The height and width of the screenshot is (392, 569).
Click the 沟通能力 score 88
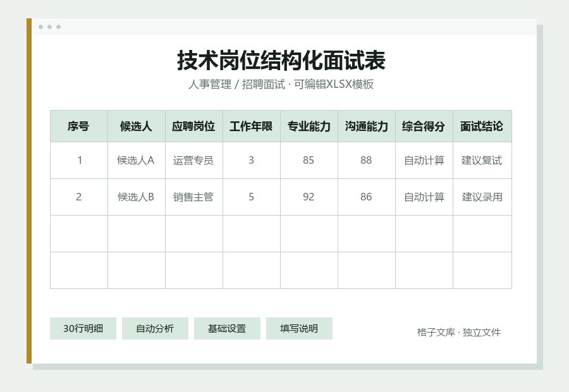[x=367, y=160]
